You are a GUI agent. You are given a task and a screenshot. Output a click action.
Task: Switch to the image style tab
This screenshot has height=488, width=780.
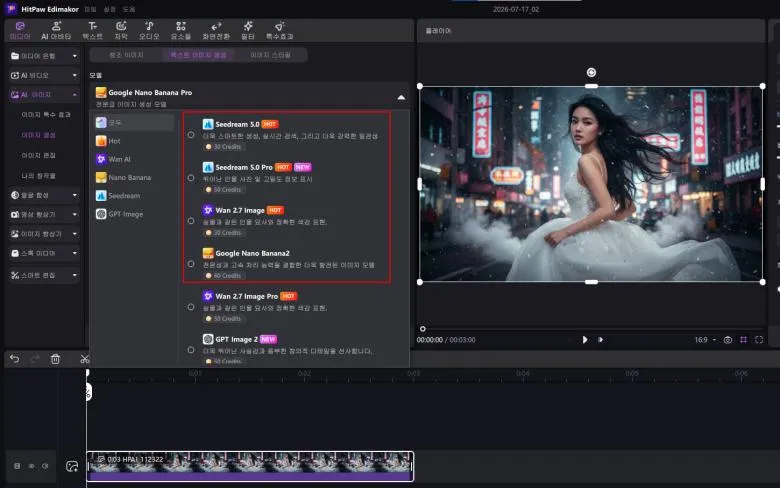[x=270, y=55]
